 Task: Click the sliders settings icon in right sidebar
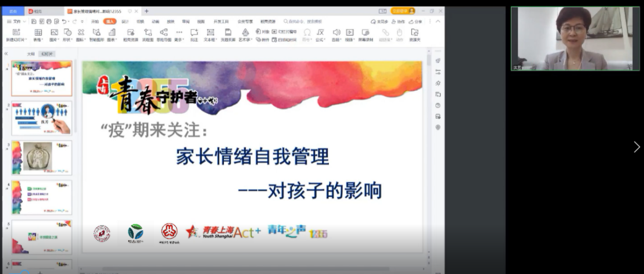tap(437, 72)
